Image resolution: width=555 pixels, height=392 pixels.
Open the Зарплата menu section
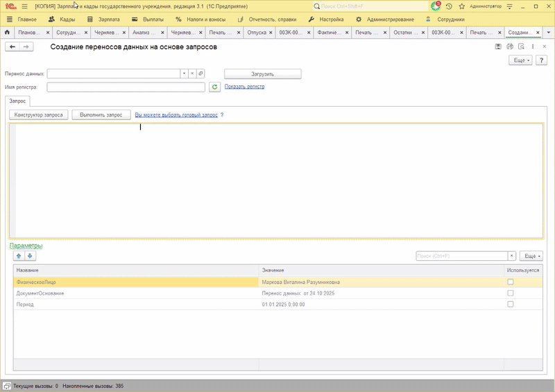pos(103,19)
